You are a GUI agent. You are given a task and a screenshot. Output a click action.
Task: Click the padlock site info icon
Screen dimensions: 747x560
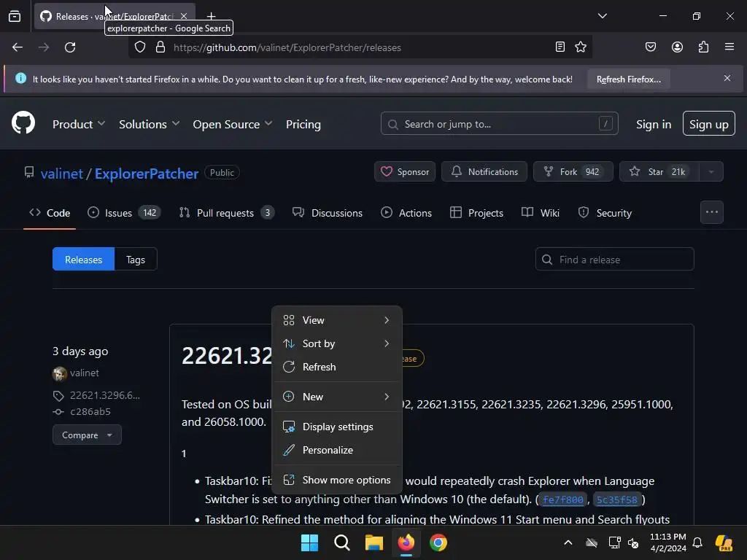pyautogui.click(x=160, y=47)
